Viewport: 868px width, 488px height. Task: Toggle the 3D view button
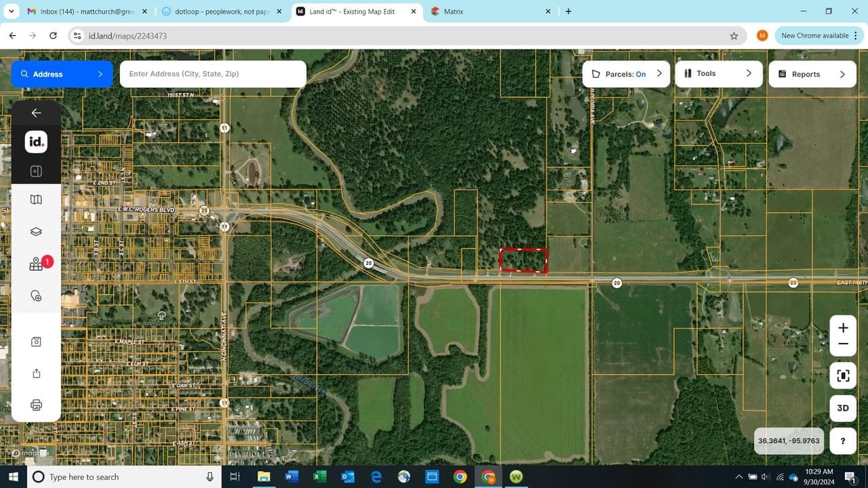point(842,408)
